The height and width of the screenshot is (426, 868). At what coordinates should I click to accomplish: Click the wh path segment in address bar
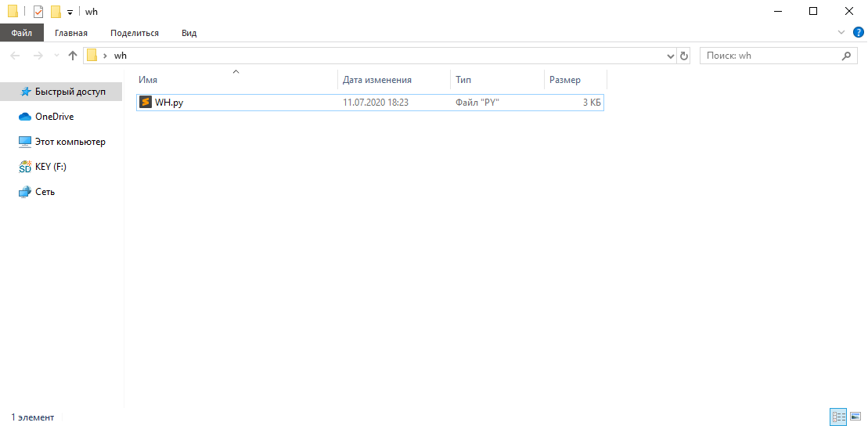(120, 56)
